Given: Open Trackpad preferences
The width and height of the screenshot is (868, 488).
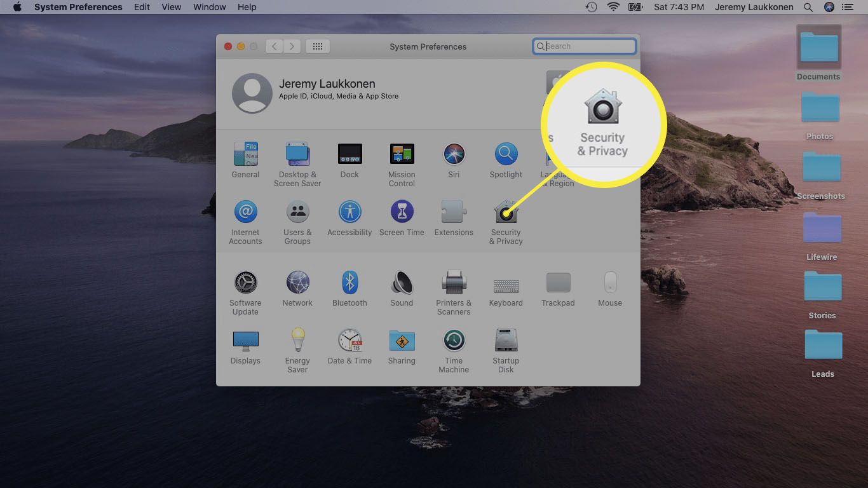Looking at the screenshot, I should click(x=558, y=288).
